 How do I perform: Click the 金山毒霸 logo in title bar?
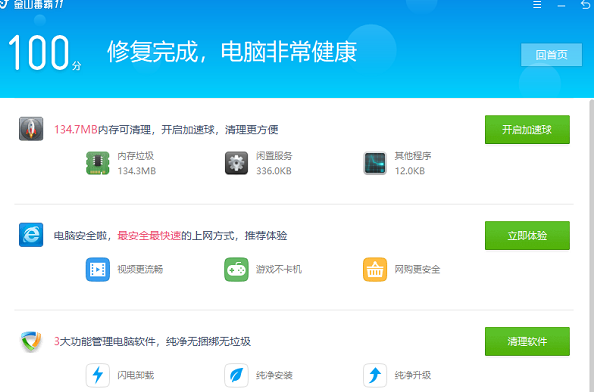click(x=33, y=5)
